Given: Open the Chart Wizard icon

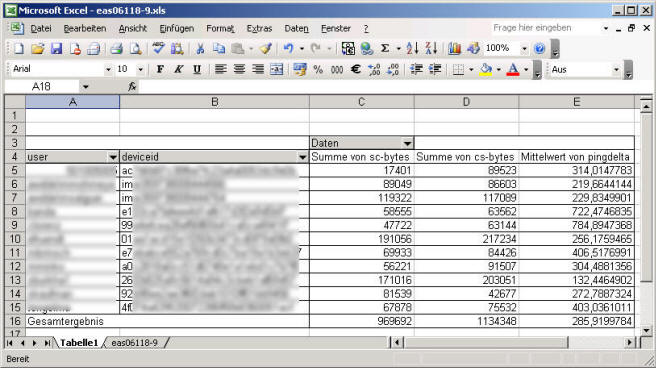Looking at the screenshot, I should [454, 49].
